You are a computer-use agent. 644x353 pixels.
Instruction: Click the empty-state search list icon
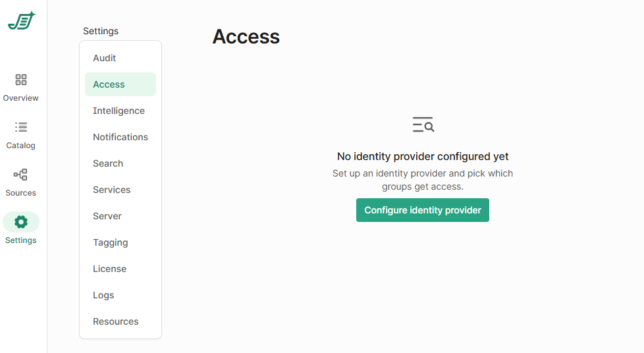click(423, 124)
